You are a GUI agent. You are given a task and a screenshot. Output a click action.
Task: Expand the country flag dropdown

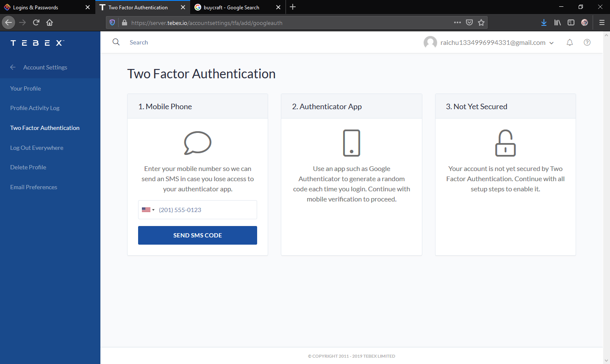tap(148, 210)
